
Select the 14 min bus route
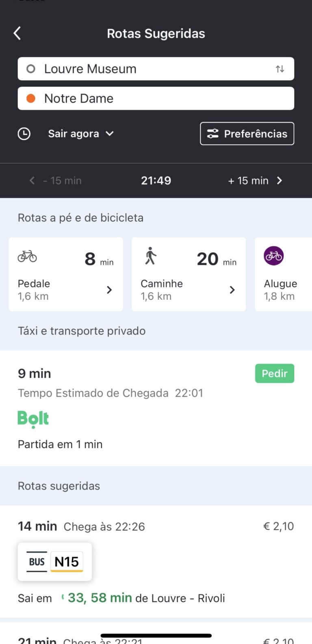156,562
